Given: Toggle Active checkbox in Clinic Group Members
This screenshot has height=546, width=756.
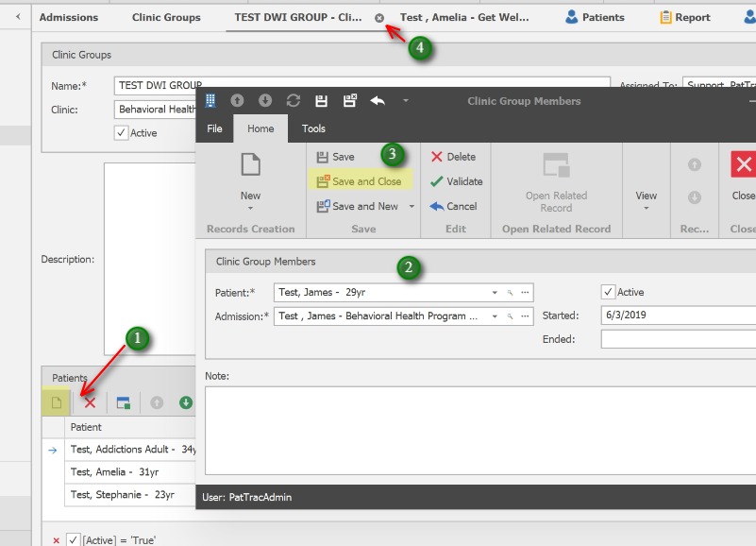Looking at the screenshot, I should coord(608,293).
